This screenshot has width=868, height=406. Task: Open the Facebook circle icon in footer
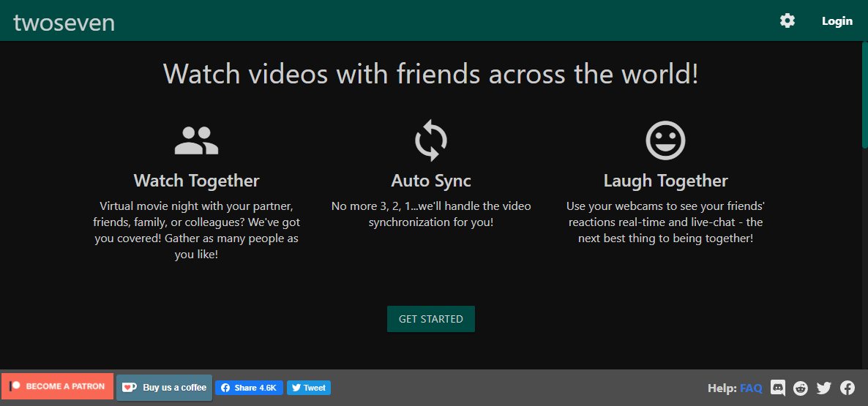848,388
